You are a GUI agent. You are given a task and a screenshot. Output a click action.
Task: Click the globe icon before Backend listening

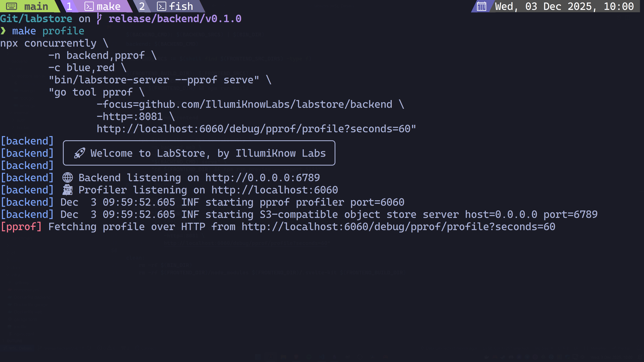(67, 178)
